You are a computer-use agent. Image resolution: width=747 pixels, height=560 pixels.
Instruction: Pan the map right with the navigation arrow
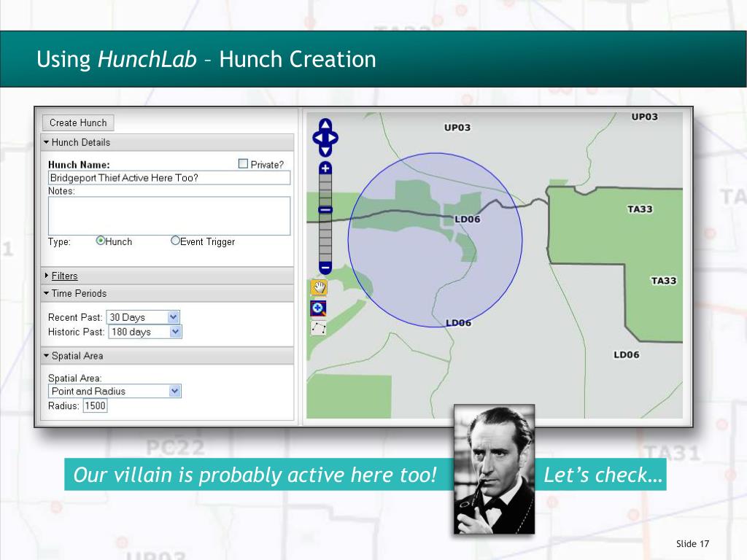333,138
